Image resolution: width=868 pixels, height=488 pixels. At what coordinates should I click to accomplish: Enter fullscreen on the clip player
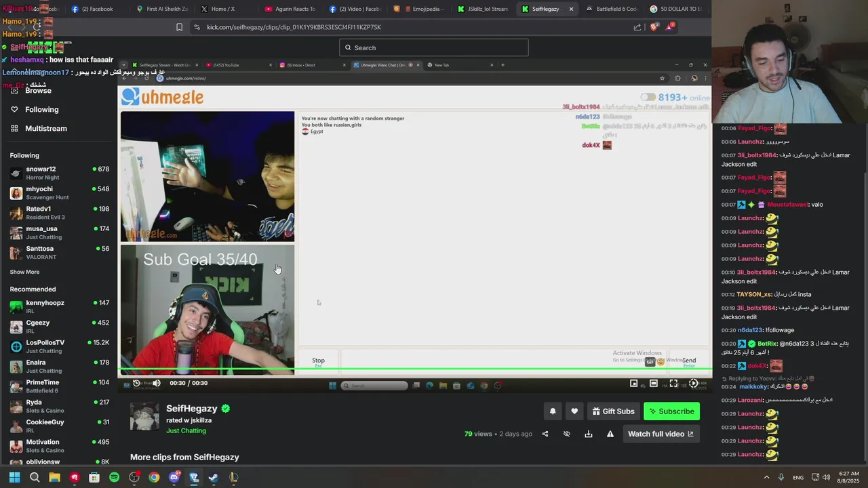click(x=673, y=383)
